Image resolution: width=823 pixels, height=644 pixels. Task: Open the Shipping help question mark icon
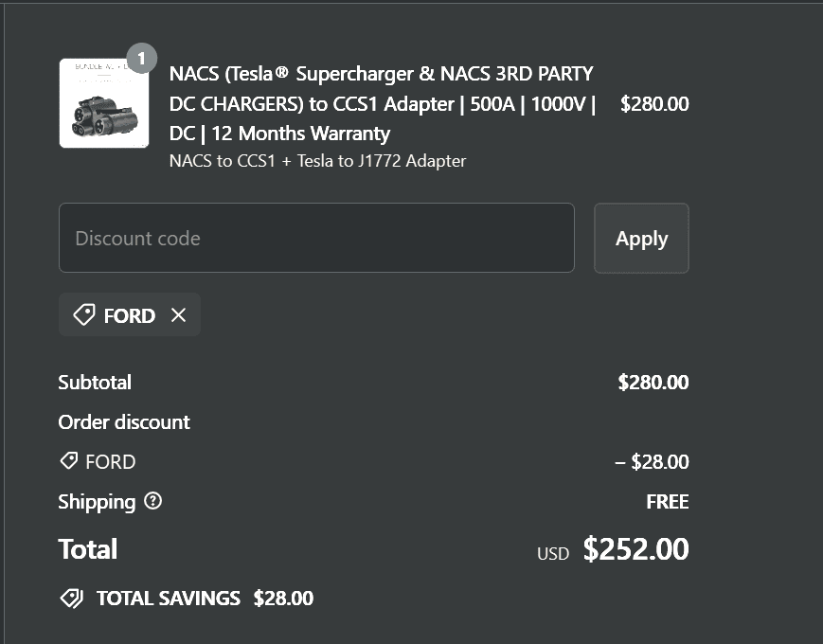tap(152, 501)
